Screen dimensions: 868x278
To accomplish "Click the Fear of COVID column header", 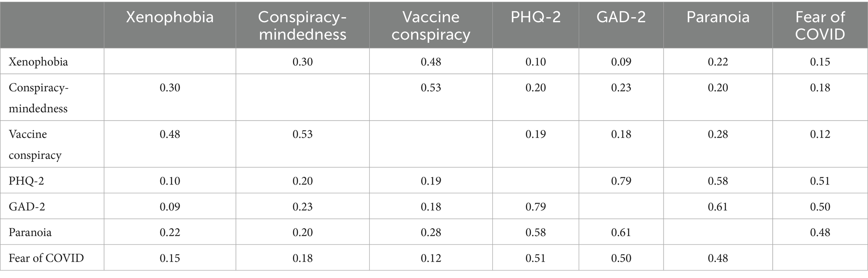I will click(x=820, y=26).
